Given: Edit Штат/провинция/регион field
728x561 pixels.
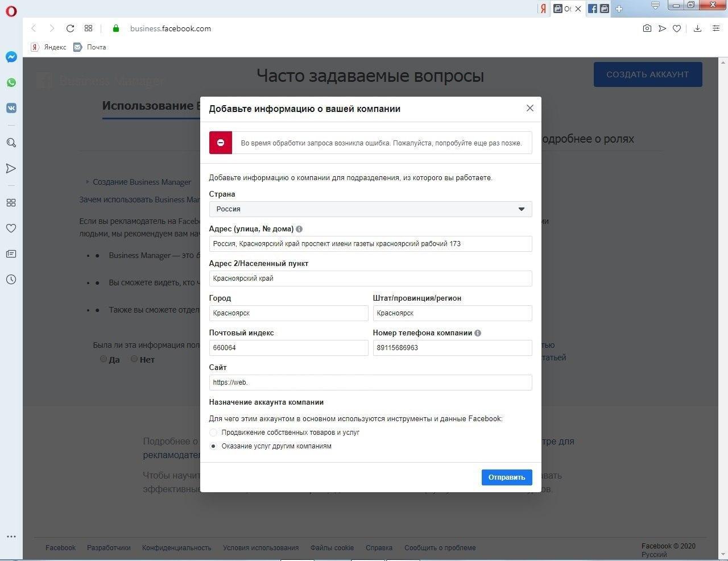Looking at the screenshot, I should click(x=452, y=313).
